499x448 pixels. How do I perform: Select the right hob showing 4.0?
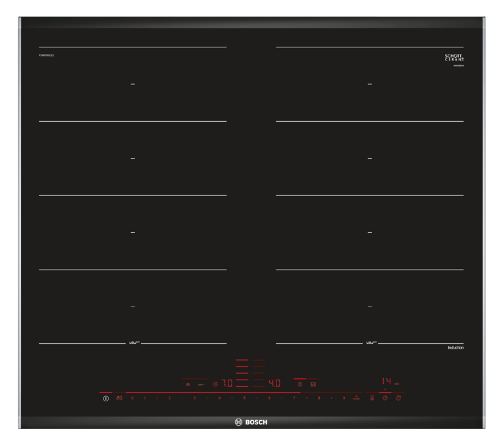(x=275, y=383)
